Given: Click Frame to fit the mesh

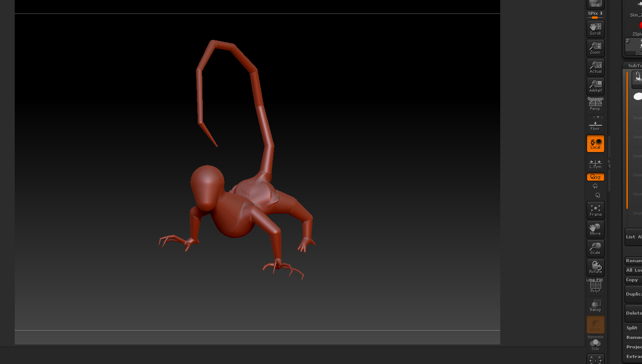Looking at the screenshot, I should click(595, 210).
